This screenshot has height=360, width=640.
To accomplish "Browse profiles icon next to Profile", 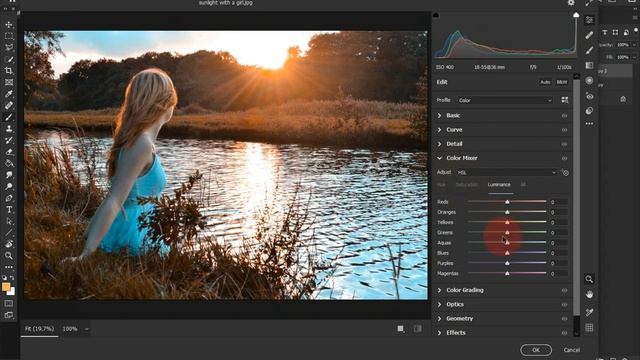I will pyautogui.click(x=565, y=100).
